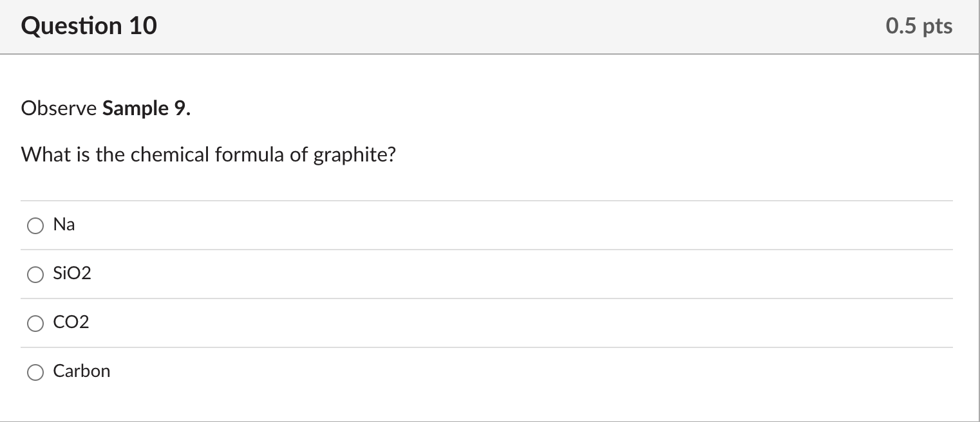Click the Na answer label

[x=64, y=225]
